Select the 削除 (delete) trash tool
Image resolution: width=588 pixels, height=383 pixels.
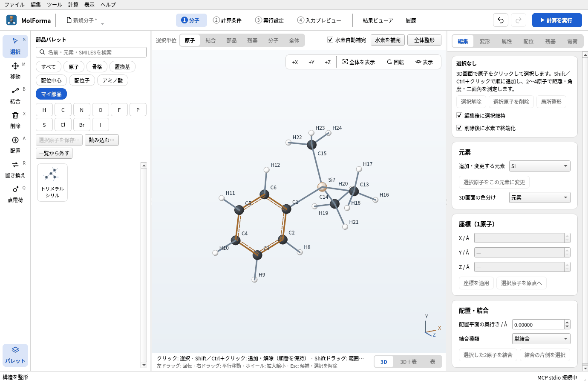15,120
